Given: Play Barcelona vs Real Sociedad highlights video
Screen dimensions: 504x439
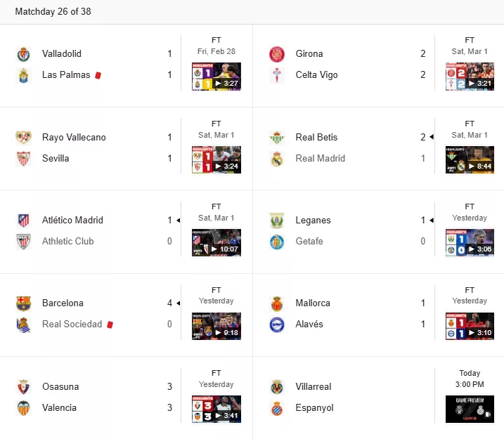Looking at the screenshot, I should click(217, 326).
